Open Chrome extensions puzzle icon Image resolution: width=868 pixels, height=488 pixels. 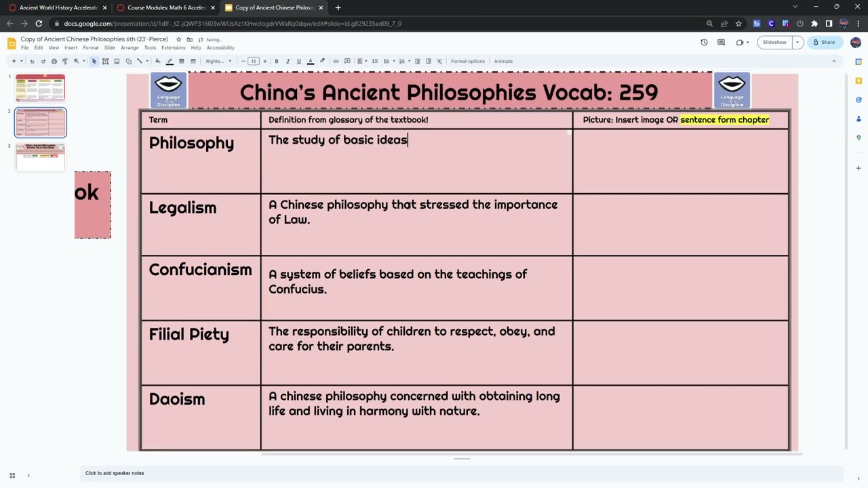click(x=814, y=24)
